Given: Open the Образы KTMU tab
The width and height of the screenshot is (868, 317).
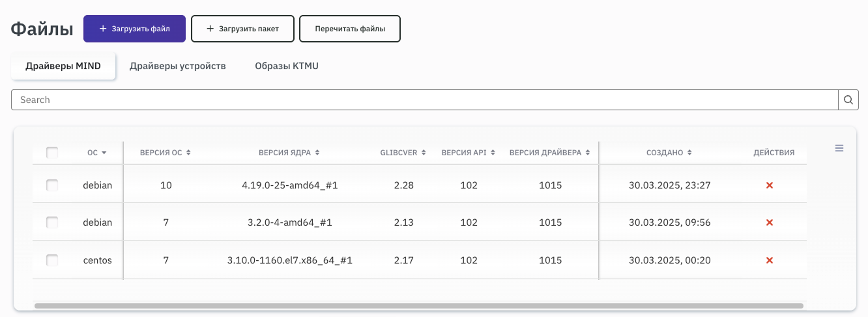Looking at the screenshot, I should coord(286,66).
